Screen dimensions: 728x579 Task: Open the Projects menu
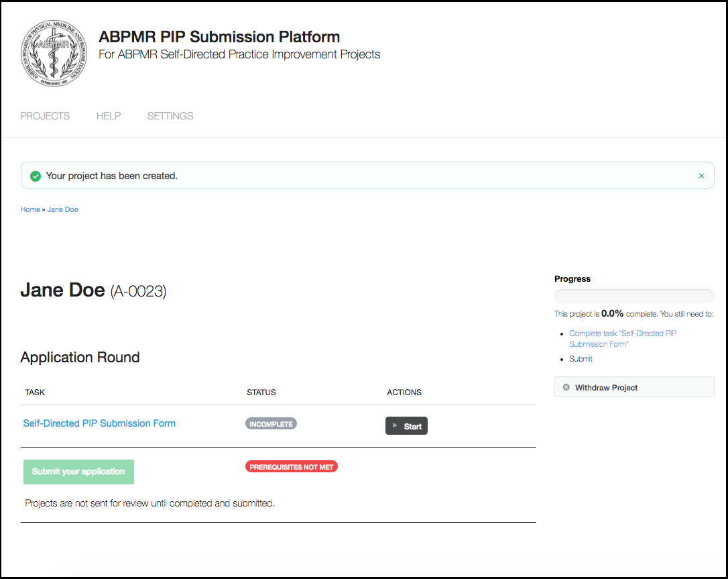(x=45, y=116)
